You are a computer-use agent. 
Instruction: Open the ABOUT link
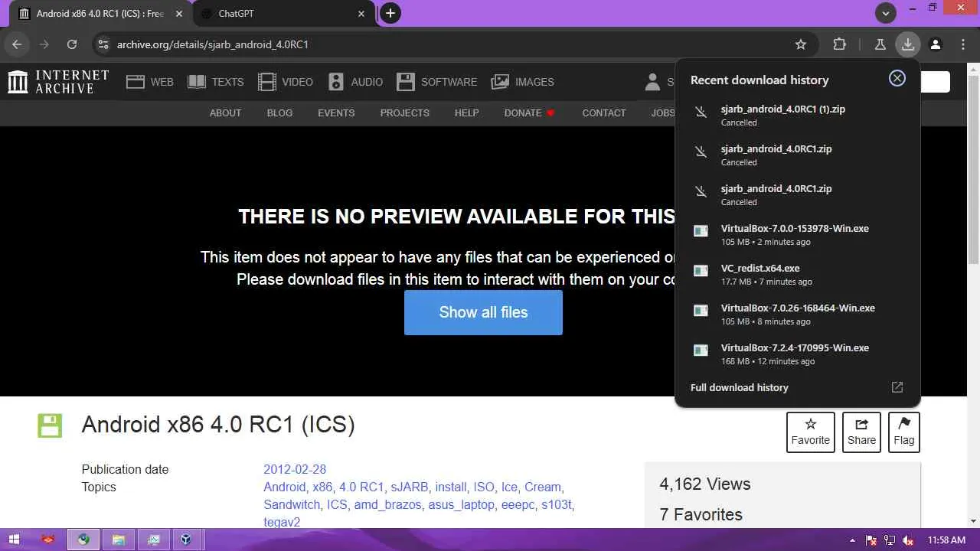225,112
